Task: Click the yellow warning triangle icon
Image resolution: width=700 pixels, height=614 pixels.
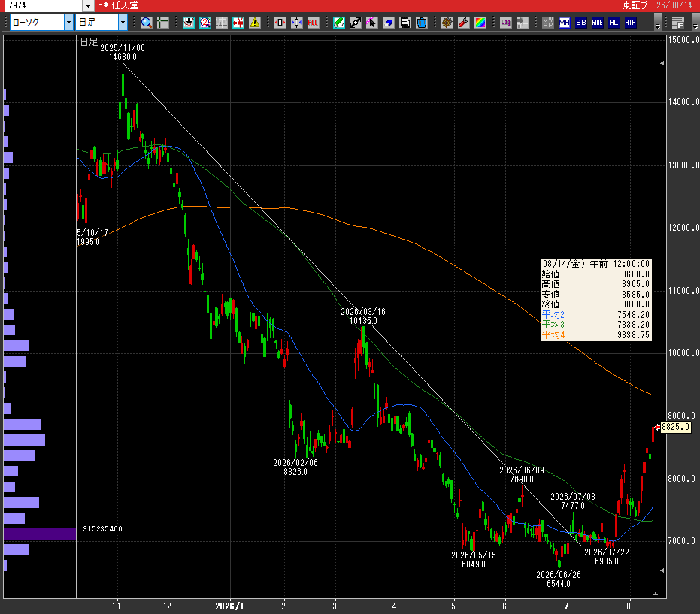Action: [x=254, y=23]
